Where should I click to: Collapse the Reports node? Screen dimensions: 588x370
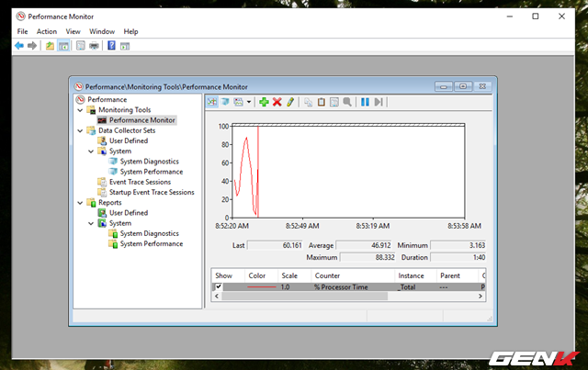point(80,203)
